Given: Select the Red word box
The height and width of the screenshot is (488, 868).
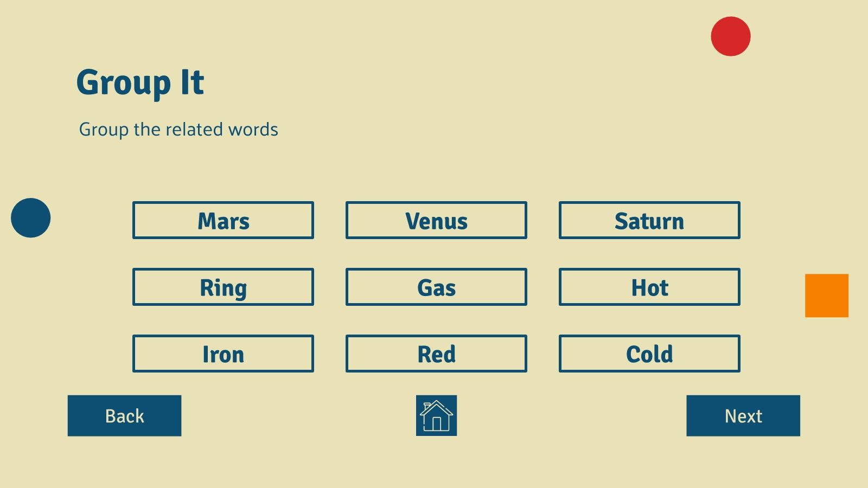Looking at the screenshot, I should pyautogui.click(x=436, y=354).
